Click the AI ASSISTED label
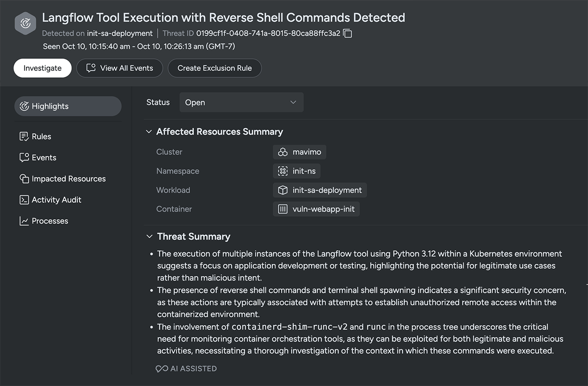The width and height of the screenshot is (588, 386). 194,369
